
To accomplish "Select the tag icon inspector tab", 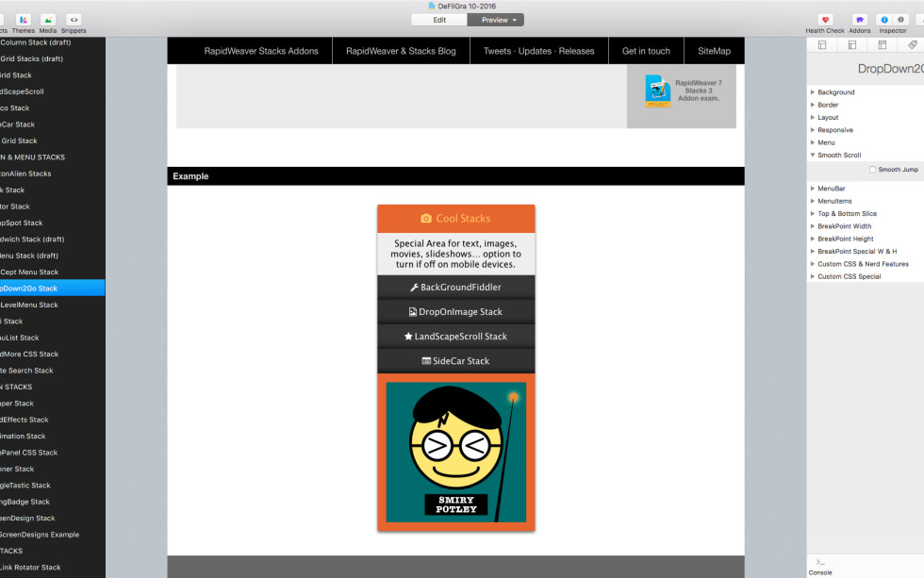I will (x=913, y=44).
